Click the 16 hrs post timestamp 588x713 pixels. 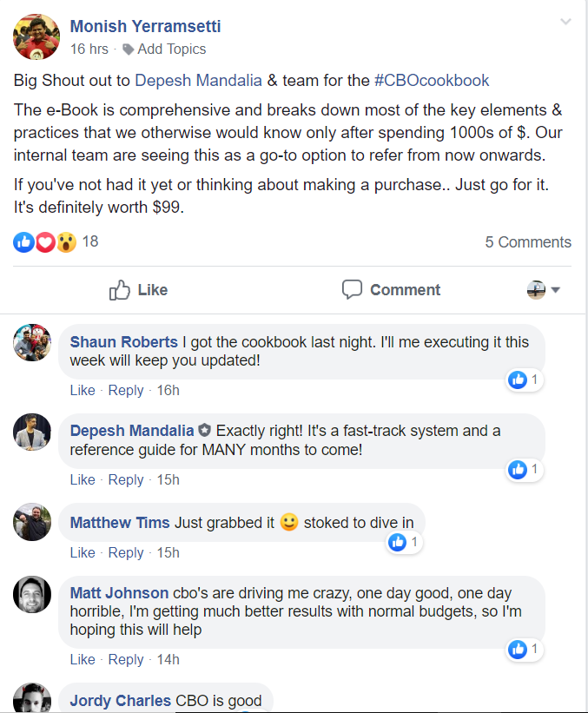coord(89,50)
